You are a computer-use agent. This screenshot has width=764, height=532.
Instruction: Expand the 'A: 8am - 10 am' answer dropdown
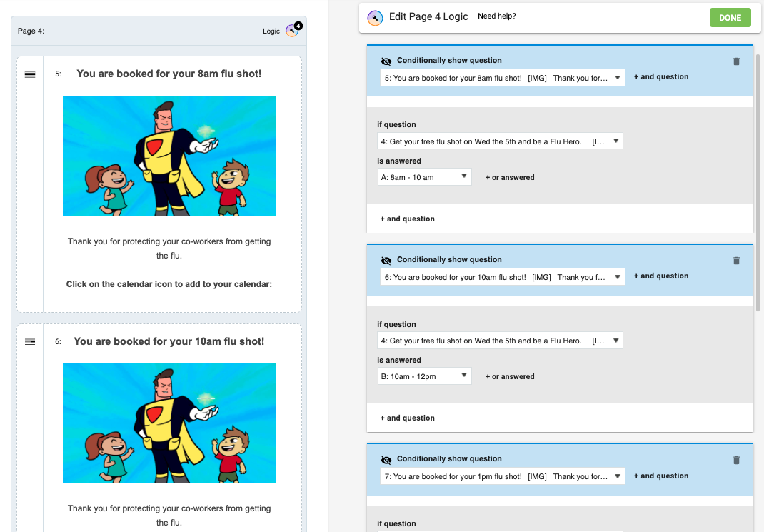(x=424, y=177)
